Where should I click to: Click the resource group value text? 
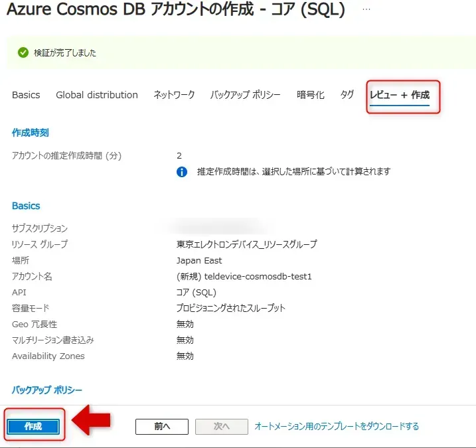pyautogui.click(x=247, y=244)
